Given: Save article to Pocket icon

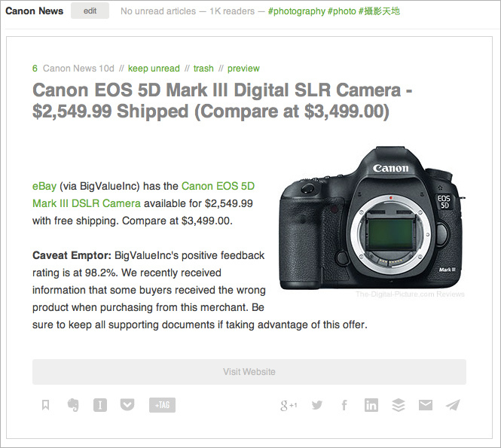Looking at the screenshot, I should (x=127, y=405).
